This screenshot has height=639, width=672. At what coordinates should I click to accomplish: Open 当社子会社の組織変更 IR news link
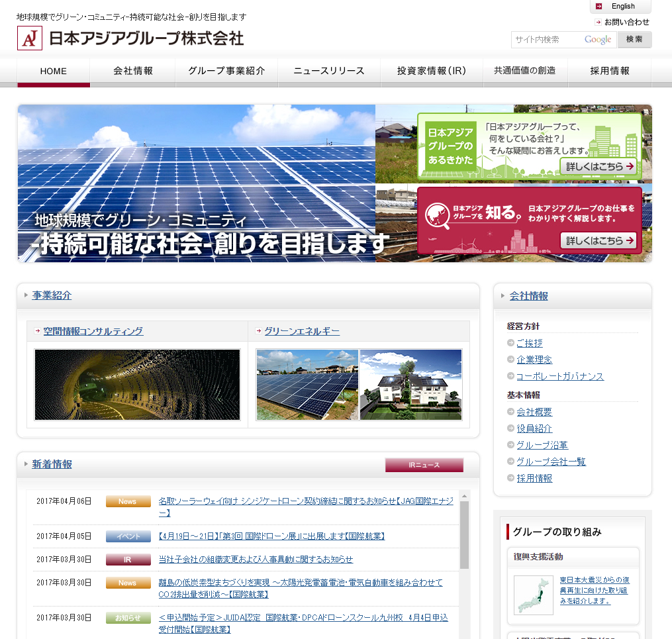pyautogui.click(x=256, y=560)
